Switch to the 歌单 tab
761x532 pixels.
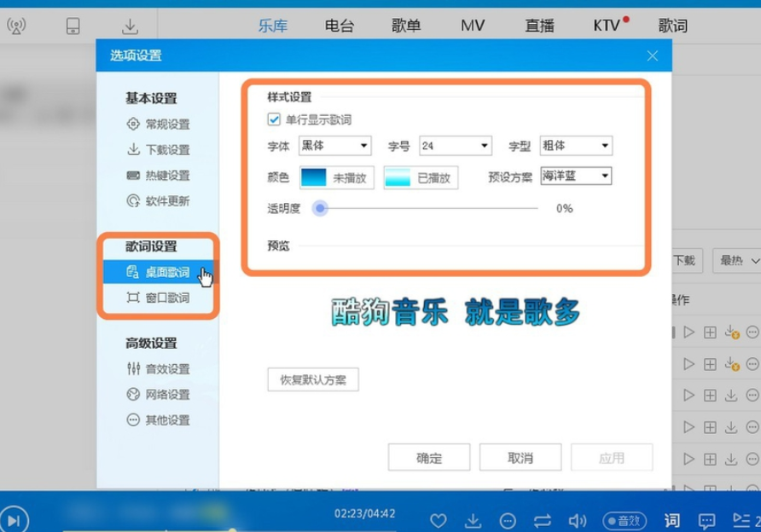tap(406, 26)
